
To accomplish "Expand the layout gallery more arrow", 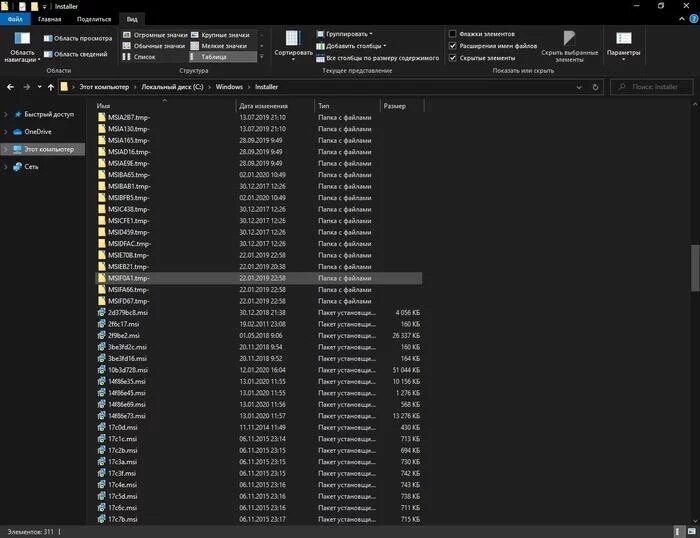I will coord(262,57).
